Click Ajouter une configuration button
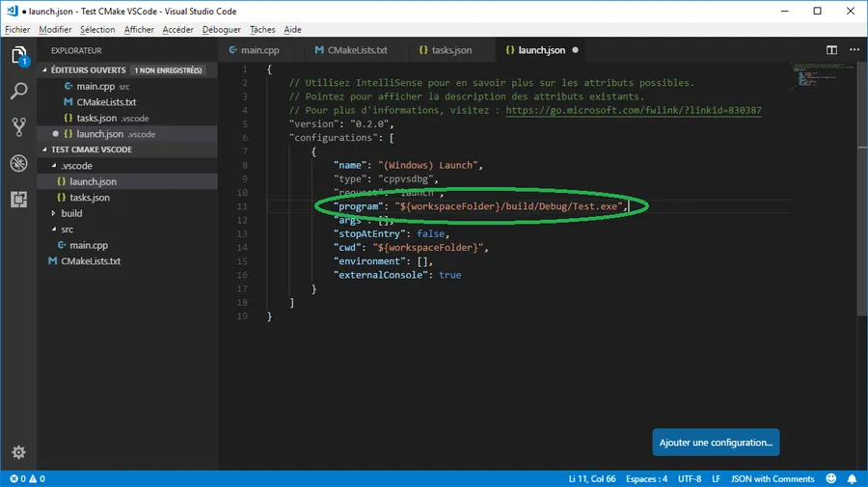 (x=716, y=443)
